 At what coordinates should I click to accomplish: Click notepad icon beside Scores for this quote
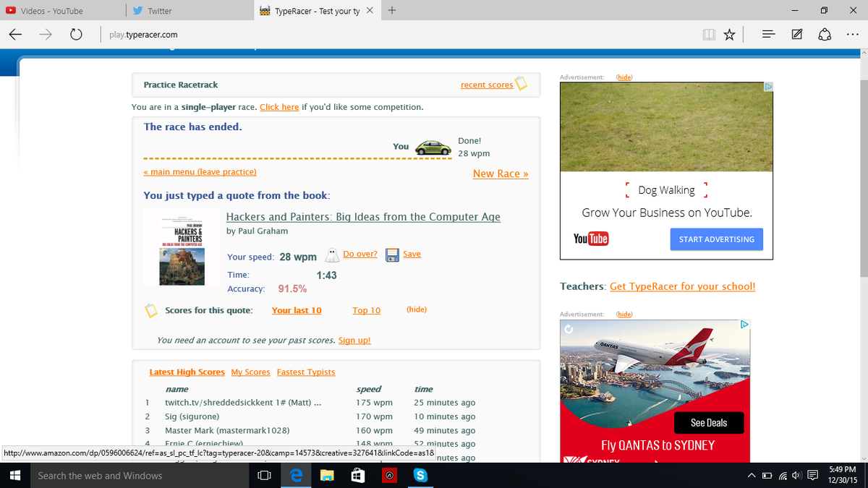click(x=151, y=311)
